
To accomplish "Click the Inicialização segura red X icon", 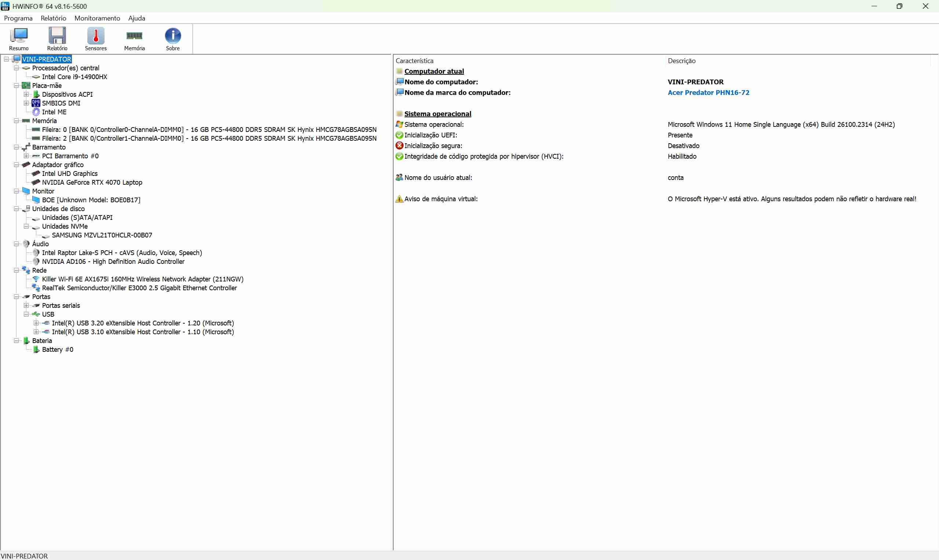I will tap(399, 145).
